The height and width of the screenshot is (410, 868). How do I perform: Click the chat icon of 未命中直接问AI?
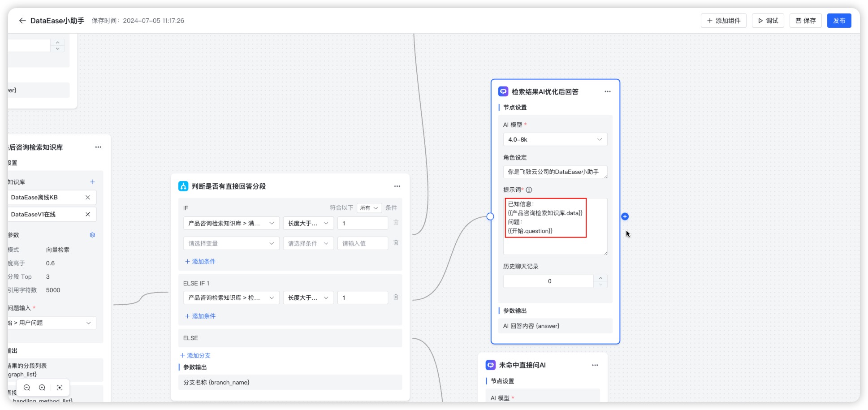point(490,365)
